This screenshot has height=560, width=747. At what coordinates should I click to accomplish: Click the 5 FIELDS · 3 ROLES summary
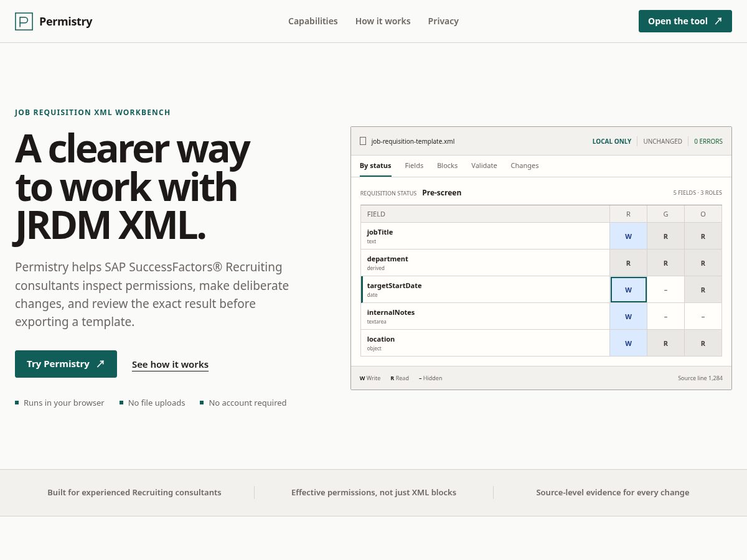(x=697, y=193)
